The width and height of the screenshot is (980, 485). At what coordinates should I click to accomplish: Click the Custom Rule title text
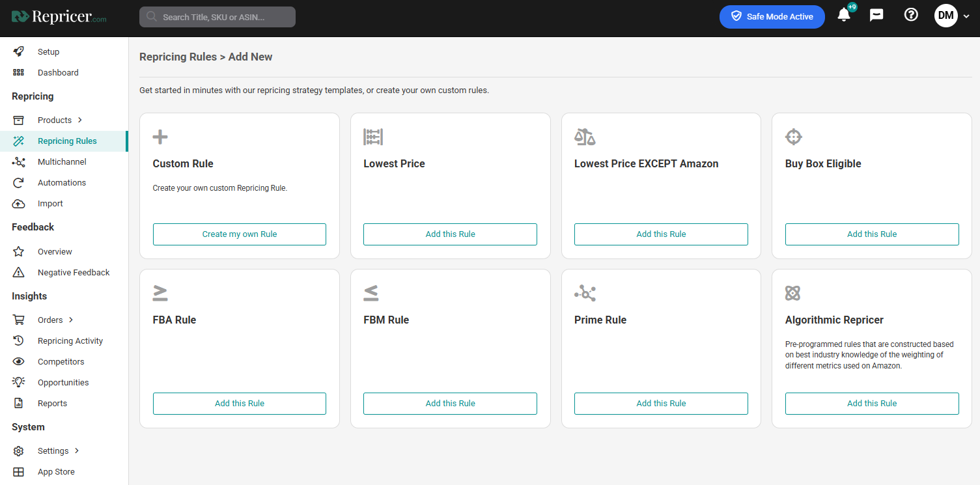coord(183,163)
